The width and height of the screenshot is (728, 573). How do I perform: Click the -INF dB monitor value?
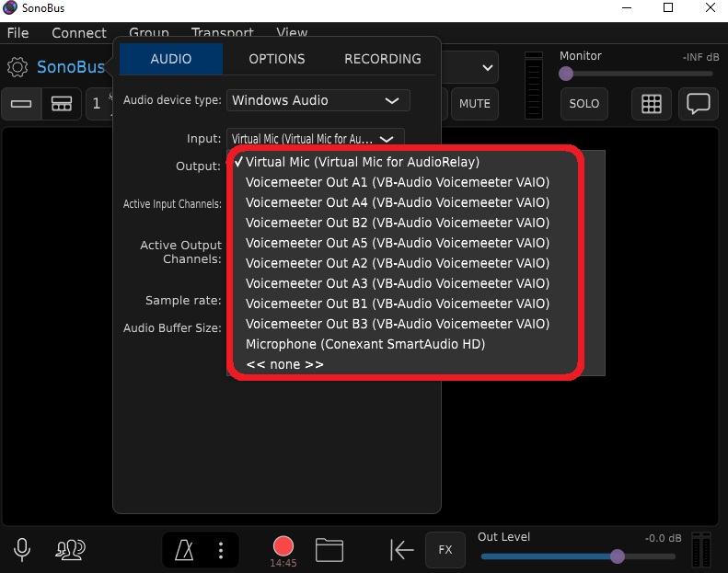pyautogui.click(x=700, y=58)
